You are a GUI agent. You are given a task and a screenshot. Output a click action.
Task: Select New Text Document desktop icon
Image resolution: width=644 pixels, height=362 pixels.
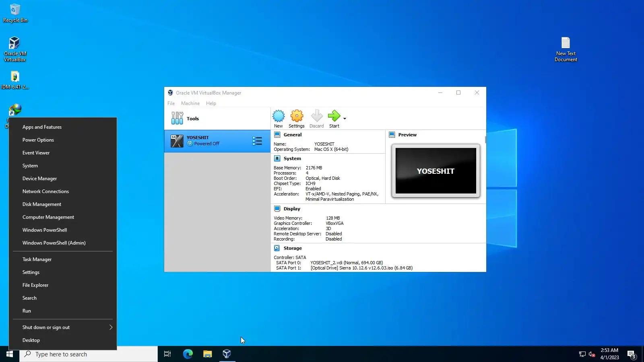pos(566,49)
